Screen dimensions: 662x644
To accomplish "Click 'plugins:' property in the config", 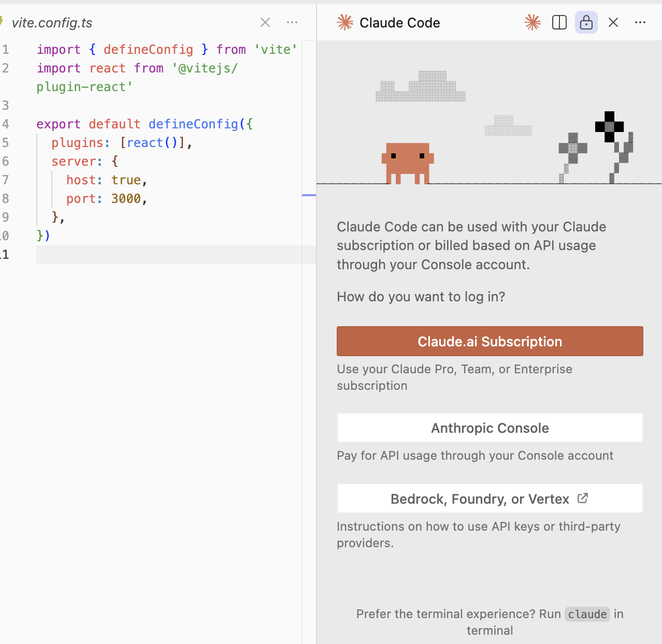I will [x=80, y=143].
